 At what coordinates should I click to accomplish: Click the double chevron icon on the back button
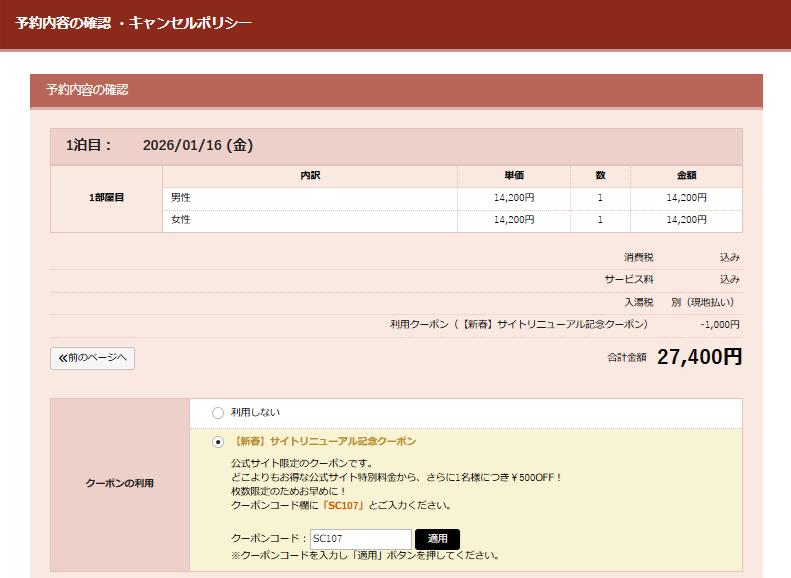63,358
